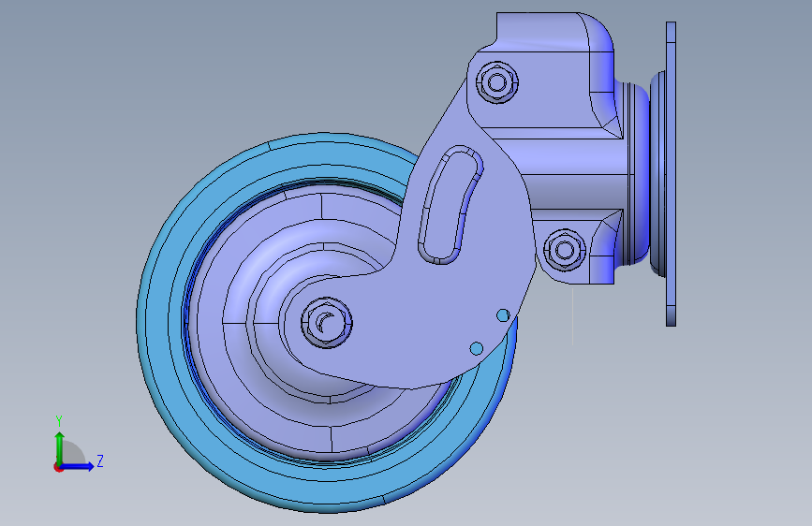Select the green Y axis of the triad

click(60, 449)
